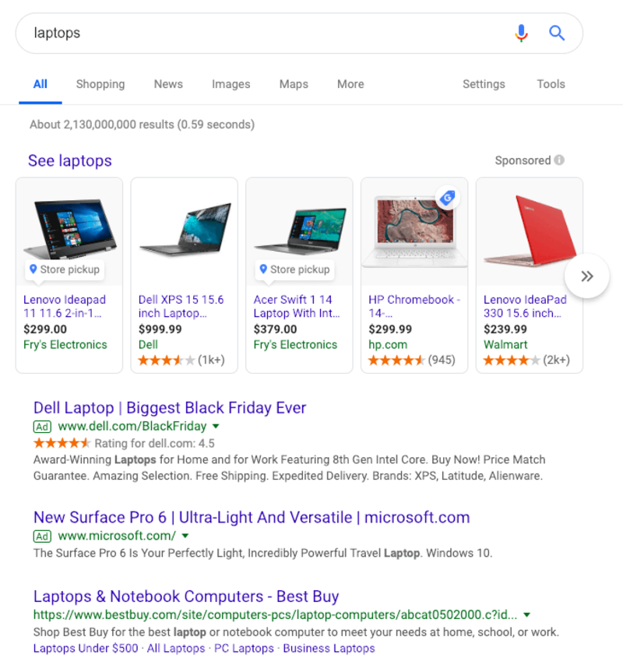Click the Store pickup pin on Acer Swift card
The image size is (623, 672).
263,269
